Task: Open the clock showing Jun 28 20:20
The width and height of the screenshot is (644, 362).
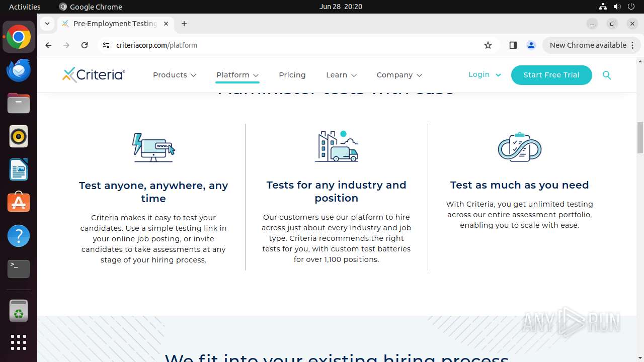Action: [341, 7]
